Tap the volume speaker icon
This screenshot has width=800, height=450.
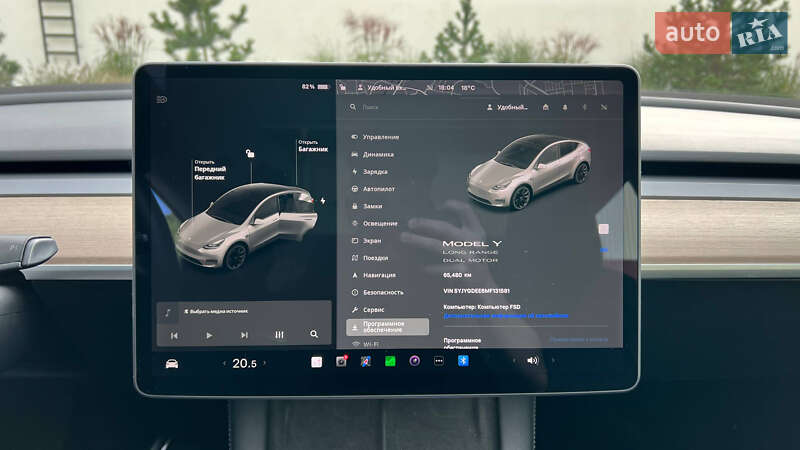pyautogui.click(x=532, y=360)
